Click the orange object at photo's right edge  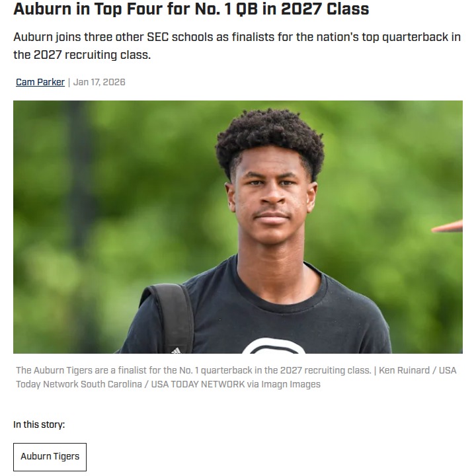447,227
